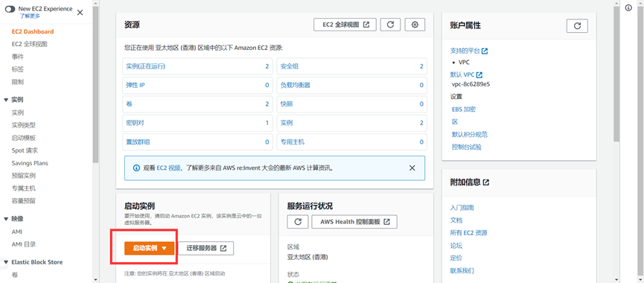Viewport: 644px width, 283px height.
Task: Click the orange 启动实例 button
Action: pyautogui.click(x=150, y=248)
